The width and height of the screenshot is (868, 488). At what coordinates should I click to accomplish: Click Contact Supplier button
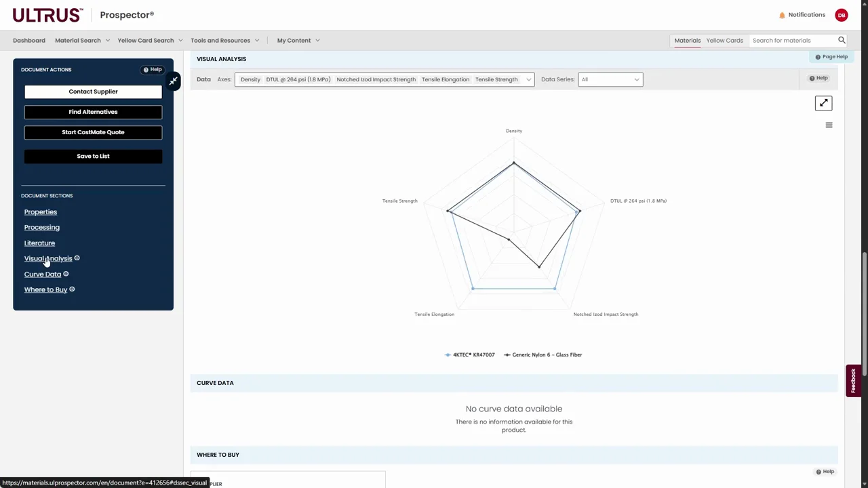93,91
